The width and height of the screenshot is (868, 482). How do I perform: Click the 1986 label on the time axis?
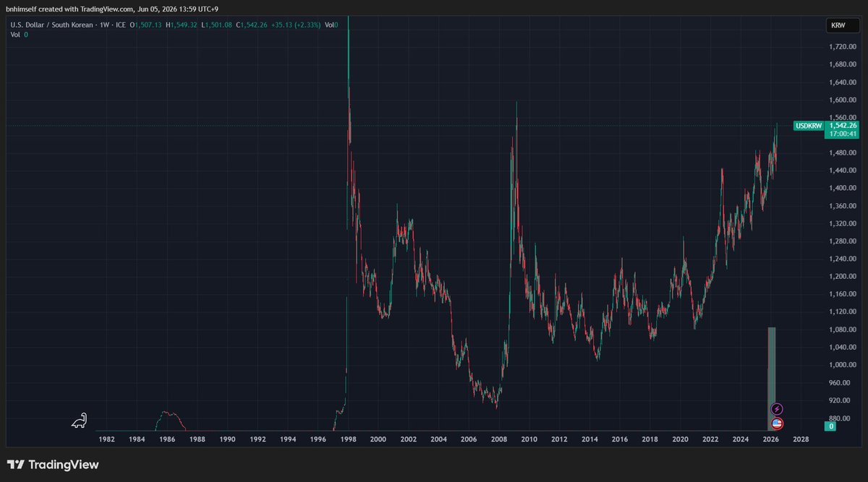tap(166, 439)
